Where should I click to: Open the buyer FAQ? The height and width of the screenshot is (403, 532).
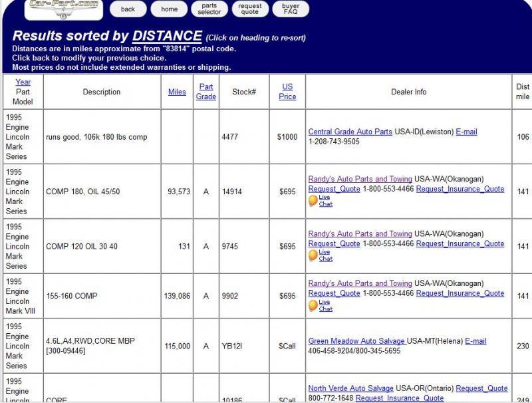(291, 9)
